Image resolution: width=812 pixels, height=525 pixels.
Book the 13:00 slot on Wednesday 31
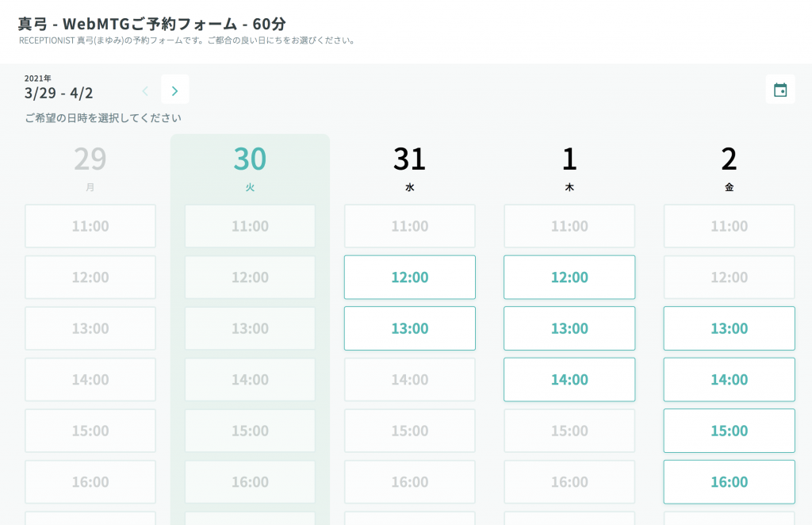pos(409,328)
